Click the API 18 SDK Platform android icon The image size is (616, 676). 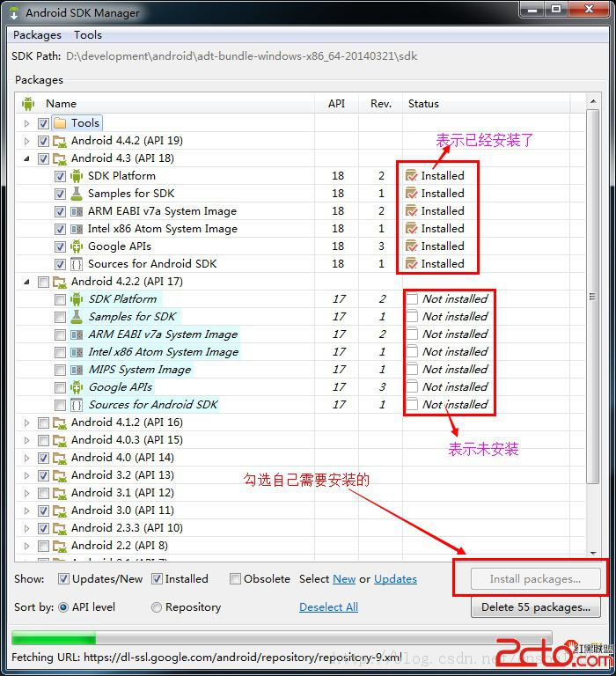[x=77, y=176]
